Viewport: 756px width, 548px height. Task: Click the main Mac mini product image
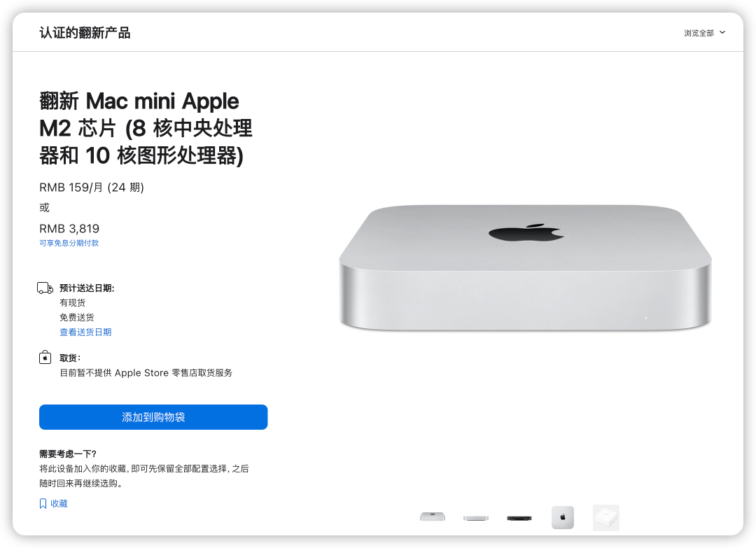tap(526, 268)
